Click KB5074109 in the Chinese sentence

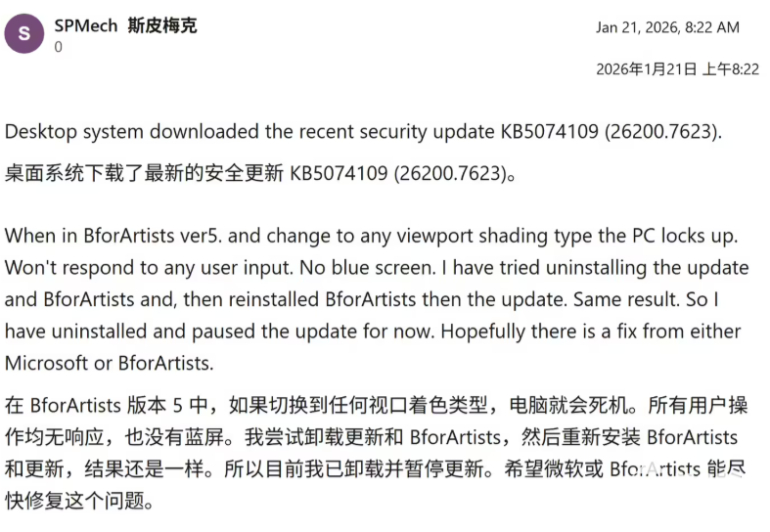click(x=340, y=175)
